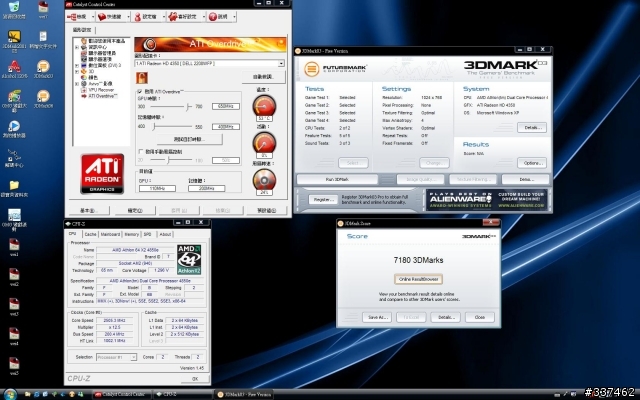
Task: Open the Recycle Bin desktop icon
Action: pos(14,7)
